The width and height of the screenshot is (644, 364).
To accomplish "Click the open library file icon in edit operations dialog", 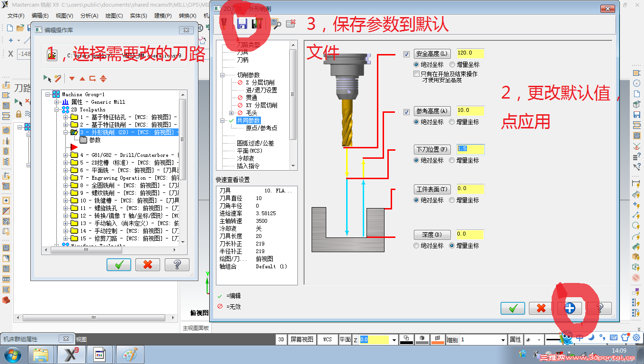I will (x=53, y=55).
